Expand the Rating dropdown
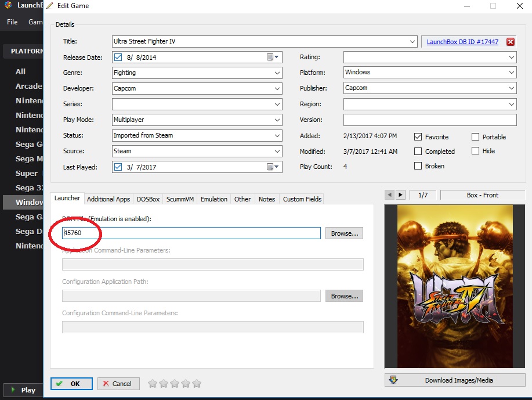 [x=512, y=57]
